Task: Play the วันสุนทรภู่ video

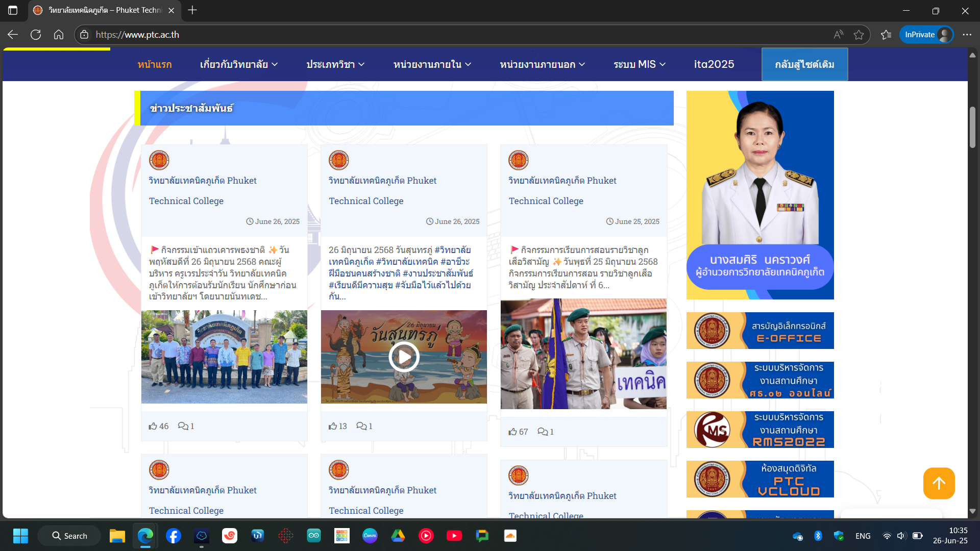Action: click(x=404, y=357)
